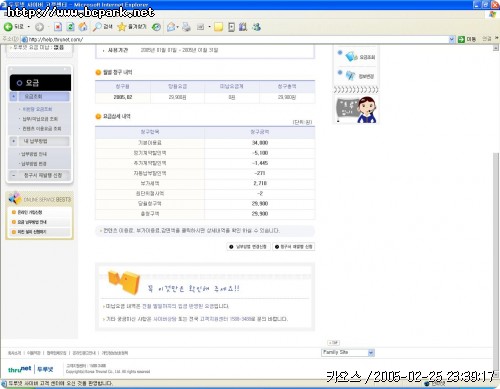This screenshot has height=389, width=500.
Task: Click the green Go arrow button
Action: 461,39
